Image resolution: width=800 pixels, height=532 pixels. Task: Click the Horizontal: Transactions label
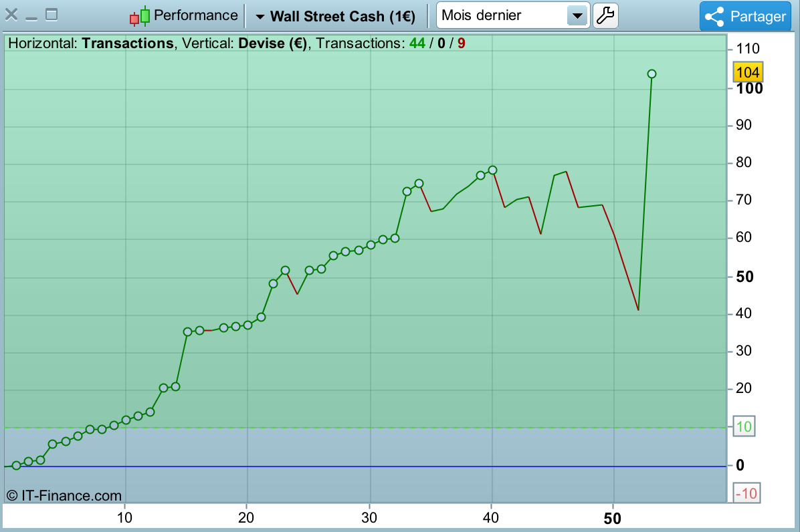point(91,43)
